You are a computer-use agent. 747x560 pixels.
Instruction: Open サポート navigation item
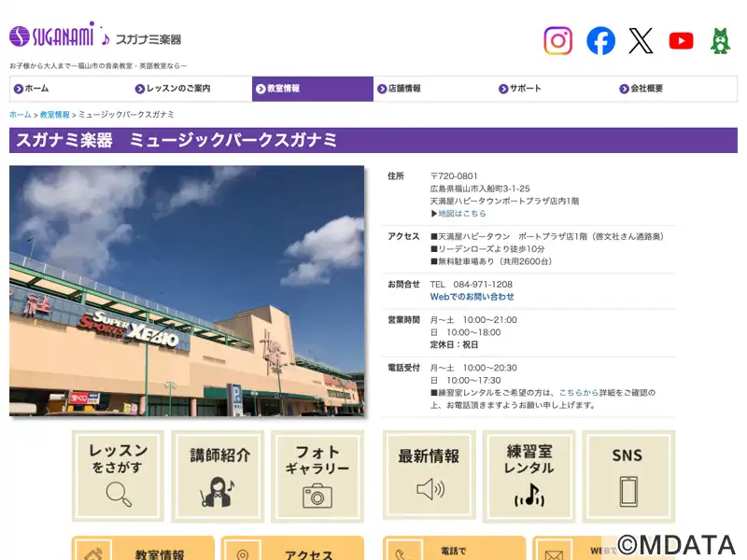pos(555,89)
